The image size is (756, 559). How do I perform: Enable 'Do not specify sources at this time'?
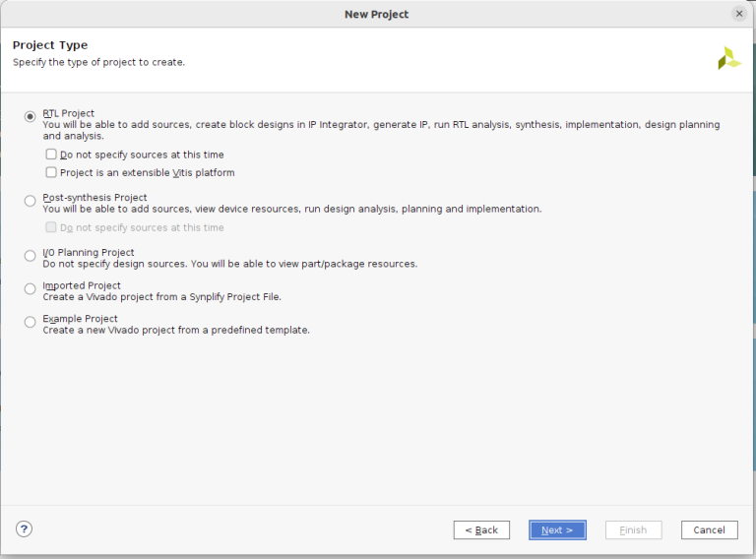[x=51, y=155]
